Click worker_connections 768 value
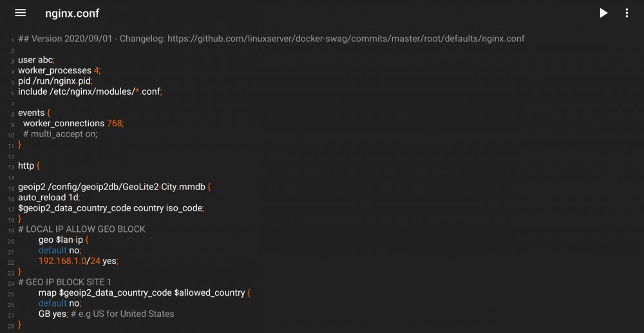This screenshot has height=333, width=644. (115, 123)
